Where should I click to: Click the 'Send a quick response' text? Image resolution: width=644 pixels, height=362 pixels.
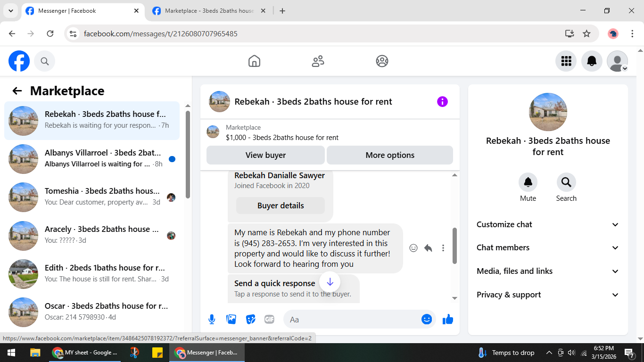click(275, 283)
